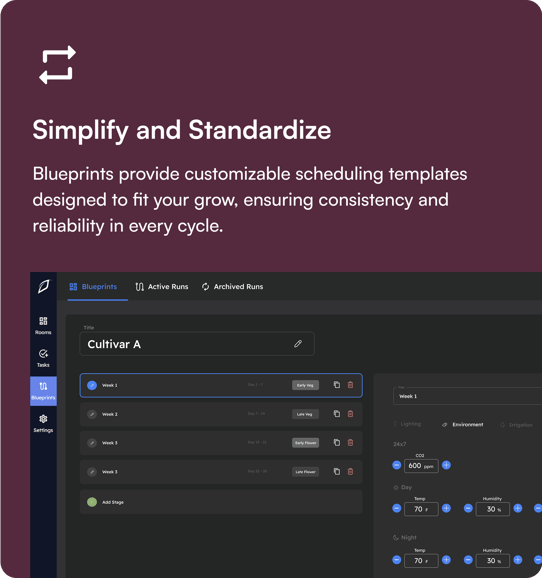This screenshot has height=578, width=542.
Task: Delete the Early Flower stage
Action: [x=350, y=443]
